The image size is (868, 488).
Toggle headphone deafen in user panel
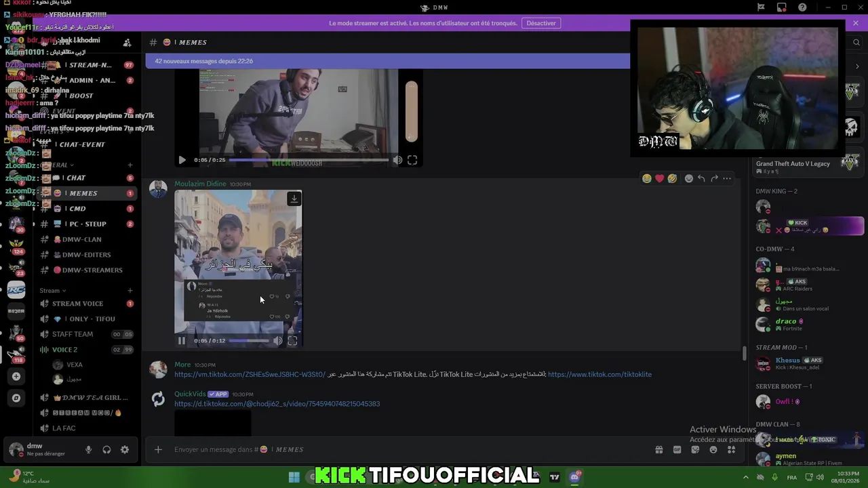tap(106, 449)
